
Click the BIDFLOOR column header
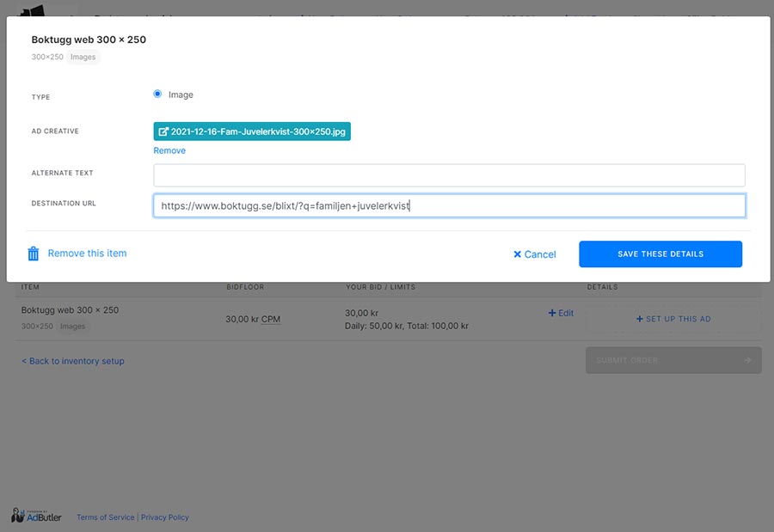[x=245, y=287]
